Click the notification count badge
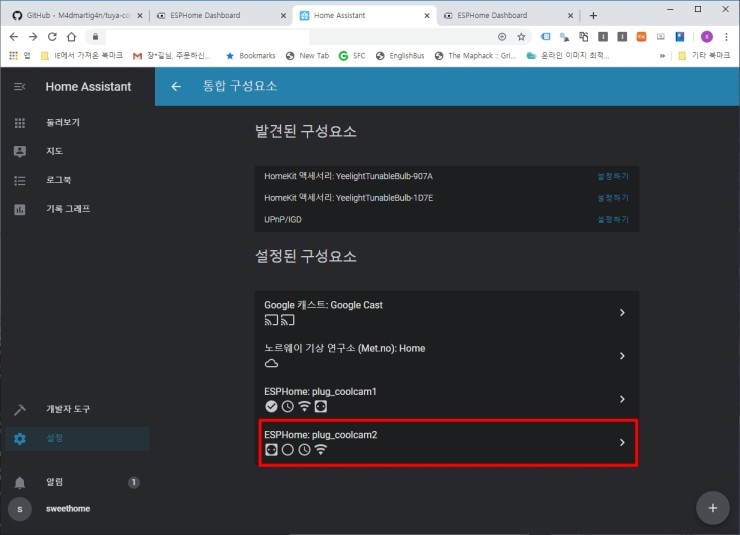The image size is (740, 535). 134,482
